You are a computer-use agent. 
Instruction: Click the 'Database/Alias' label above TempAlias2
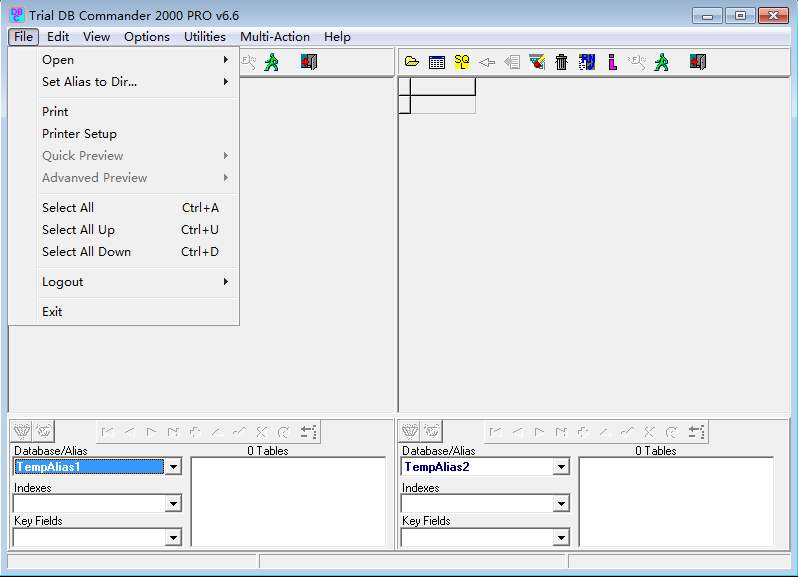pos(439,451)
